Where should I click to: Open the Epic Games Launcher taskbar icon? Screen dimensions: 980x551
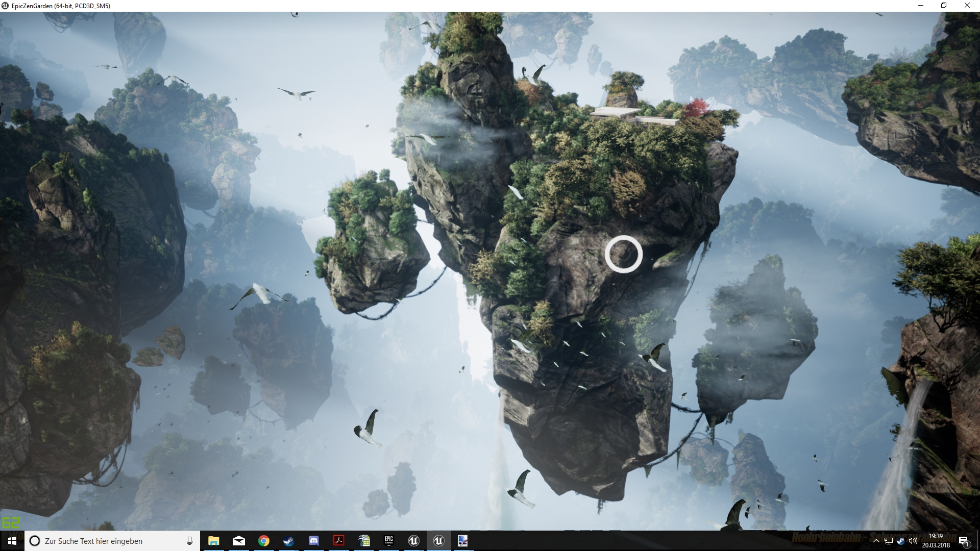[x=389, y=541]
